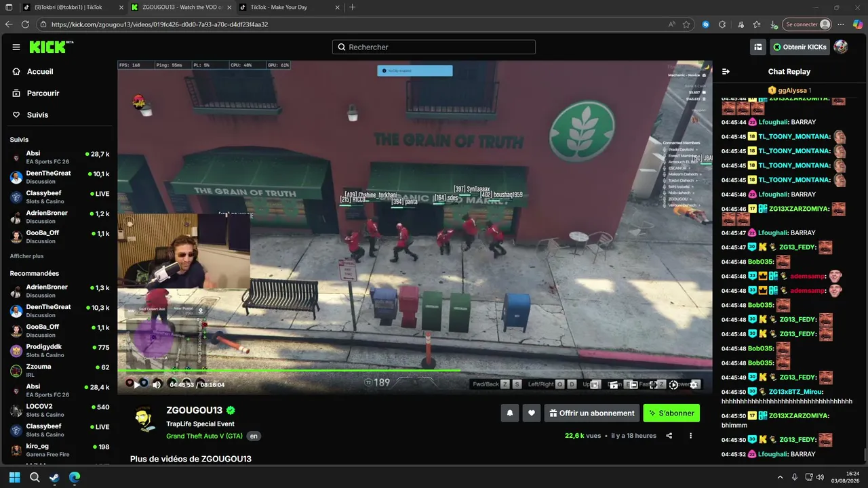Open video player settings gear
The height and width of the screenshot is (488, 868).
(694, 384)
